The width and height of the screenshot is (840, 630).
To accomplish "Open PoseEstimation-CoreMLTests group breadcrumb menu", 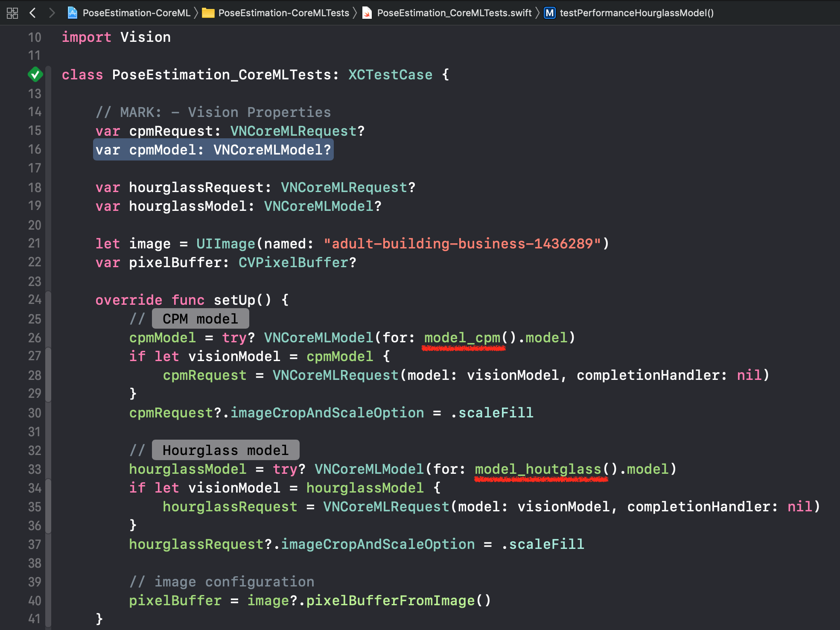I will click(x=283, y=13).
